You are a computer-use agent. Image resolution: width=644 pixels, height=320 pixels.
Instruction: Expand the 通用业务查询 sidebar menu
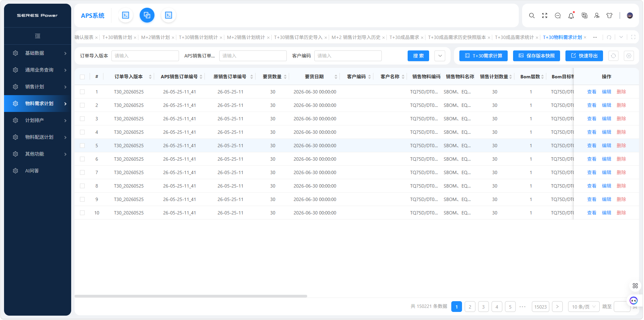pyautogui.click(x=38, y=70)
